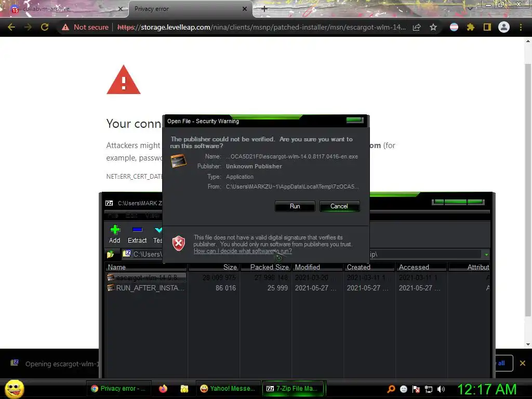Viewport: 532px width, 399px height.
Task: Click the round smiley tray icon
Action: click(x=403, y=389)
